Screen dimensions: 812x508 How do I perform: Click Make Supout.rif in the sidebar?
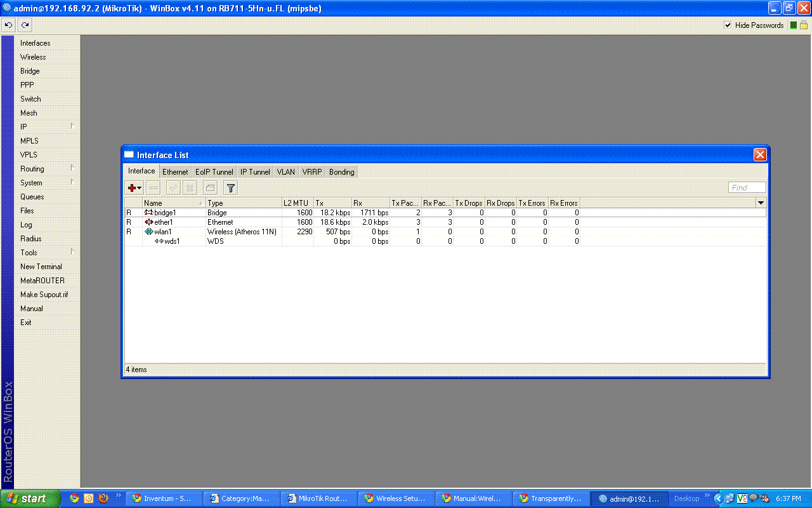pyautogui.click(x=48, y=295)
